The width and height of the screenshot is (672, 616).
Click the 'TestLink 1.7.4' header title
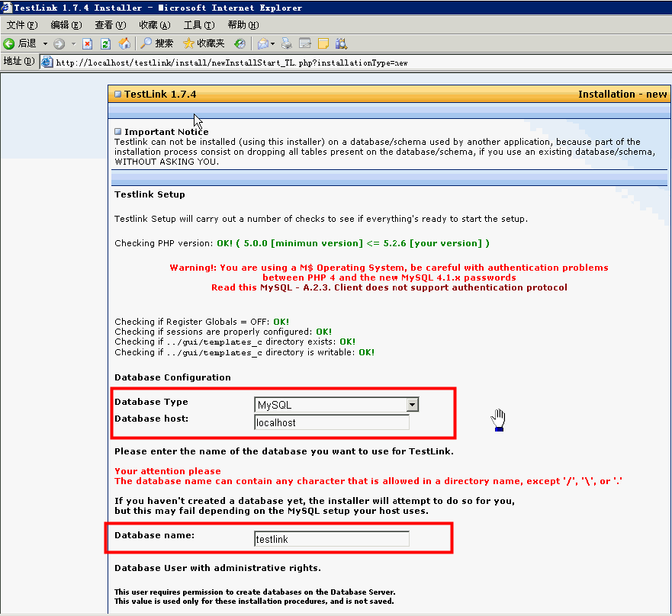click(160, 95)
